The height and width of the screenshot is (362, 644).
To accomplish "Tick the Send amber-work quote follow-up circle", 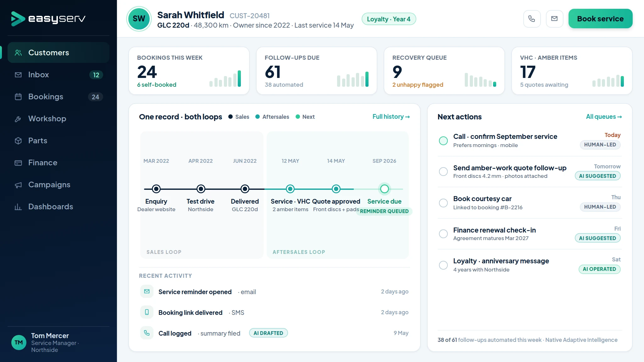I will pyautogui.click(x=443, y=172).
